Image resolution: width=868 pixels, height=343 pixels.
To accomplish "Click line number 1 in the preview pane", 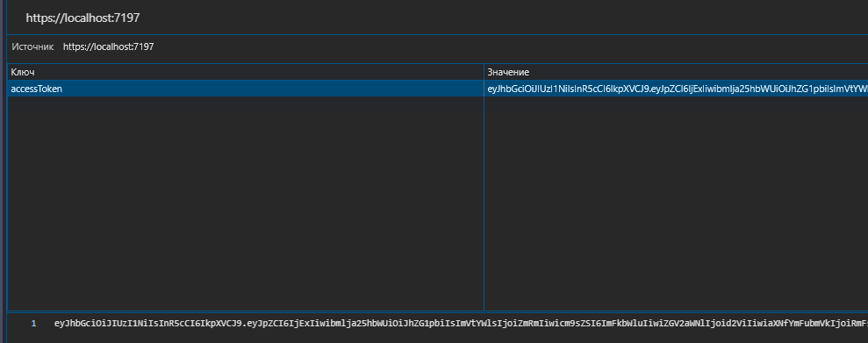I will tap(33, 324).
